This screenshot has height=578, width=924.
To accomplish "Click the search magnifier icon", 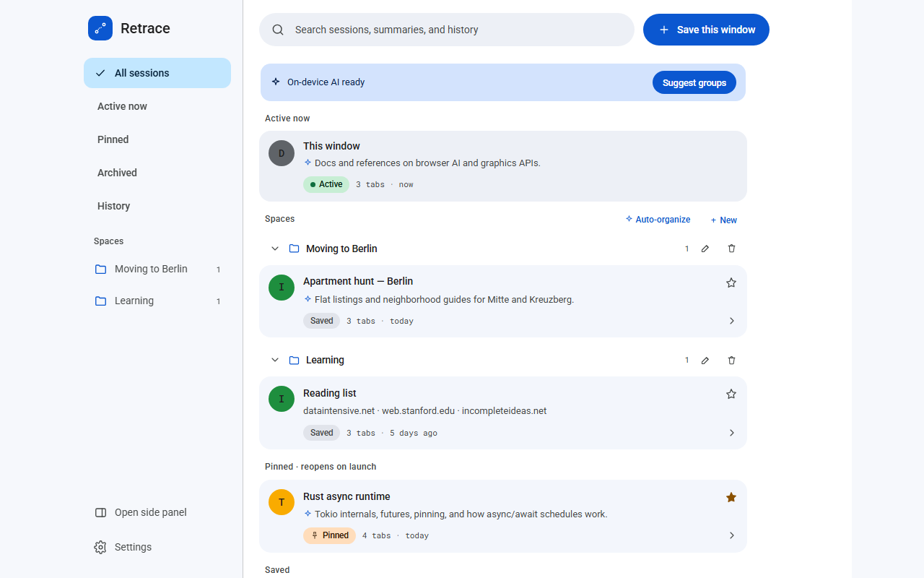I will pyautogui.click(x=278, y=30).
